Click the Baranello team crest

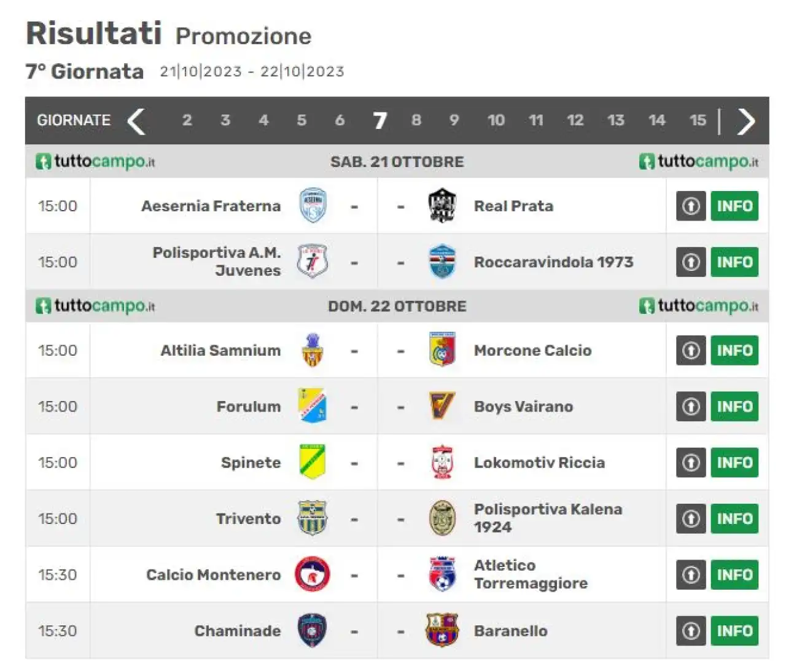point(442,630)
